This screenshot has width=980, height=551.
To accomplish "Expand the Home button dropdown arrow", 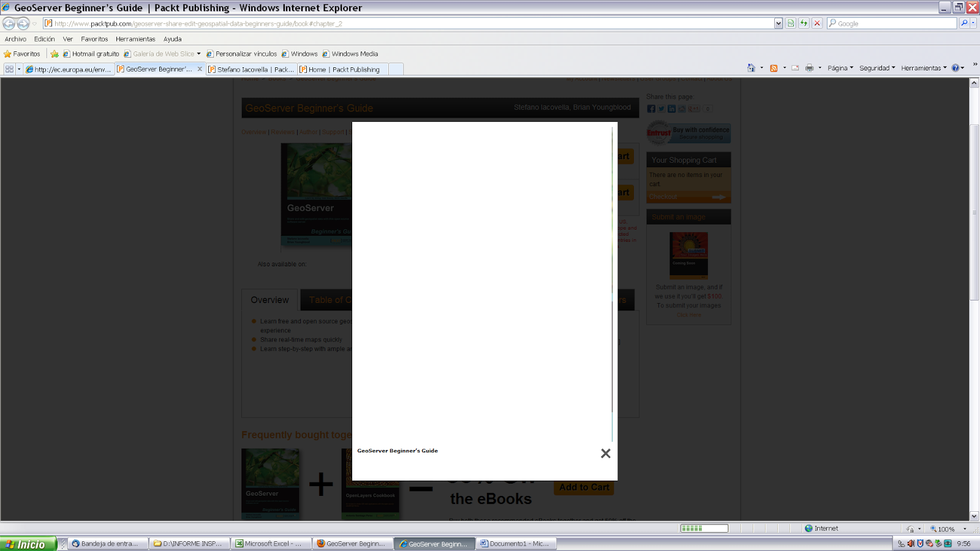I will (761, 68).
